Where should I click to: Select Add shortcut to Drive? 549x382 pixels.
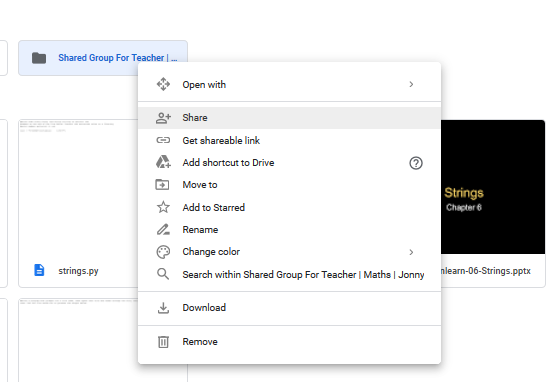tap(290, 162)
